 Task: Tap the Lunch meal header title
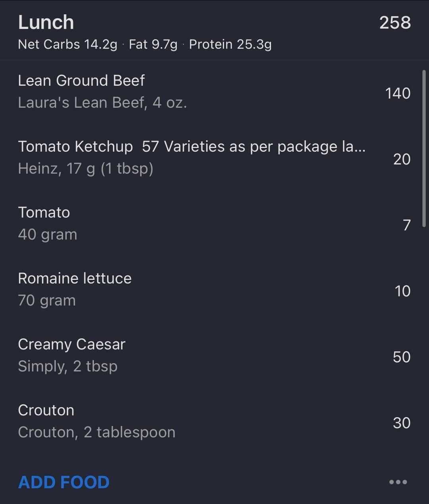(46, 22)
